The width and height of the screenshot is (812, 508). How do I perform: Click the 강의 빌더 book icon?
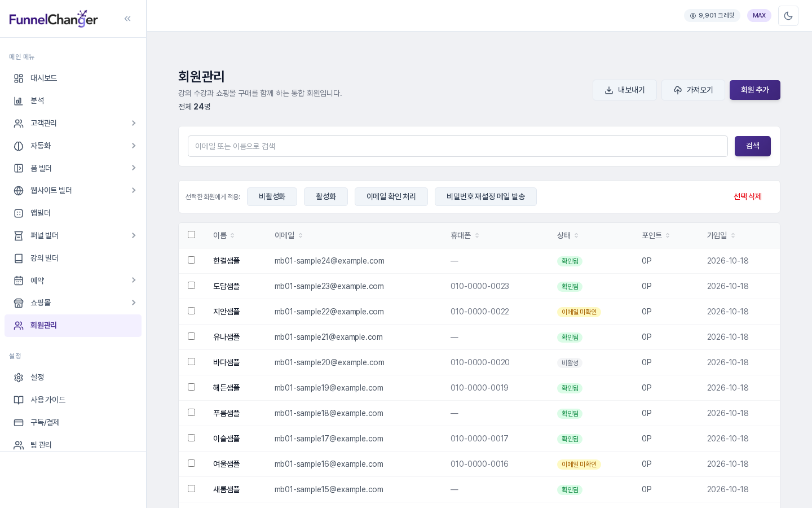pos(19,259)
